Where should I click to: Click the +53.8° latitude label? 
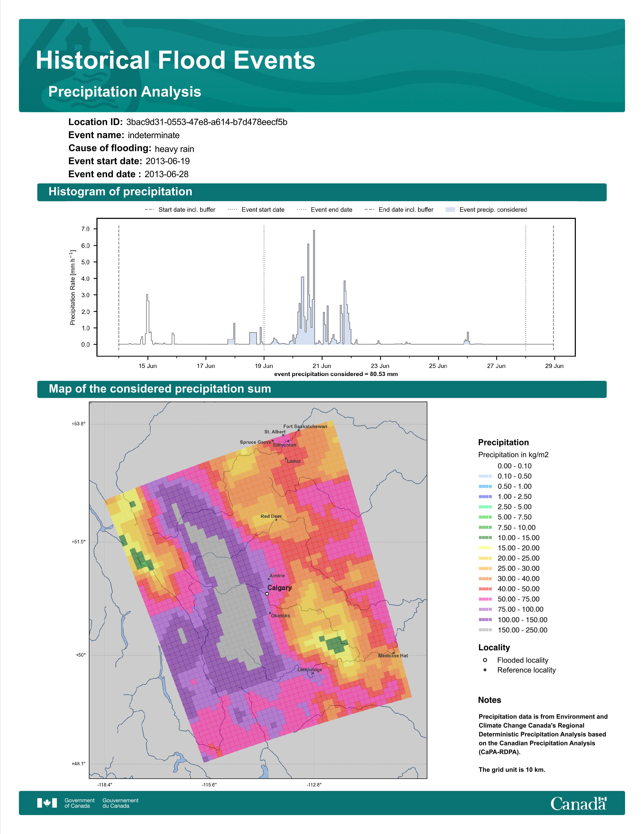(x=79, y=424)
